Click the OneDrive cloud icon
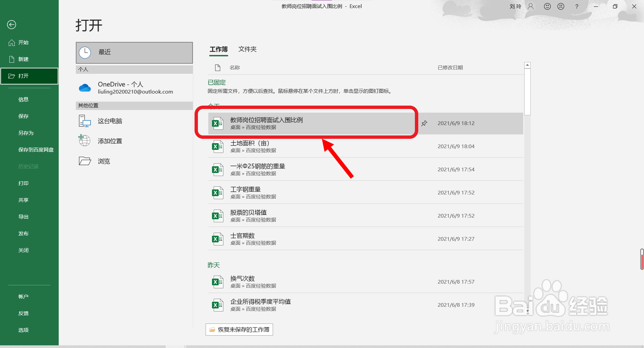 pyautogui.click(x=85, y=88)
